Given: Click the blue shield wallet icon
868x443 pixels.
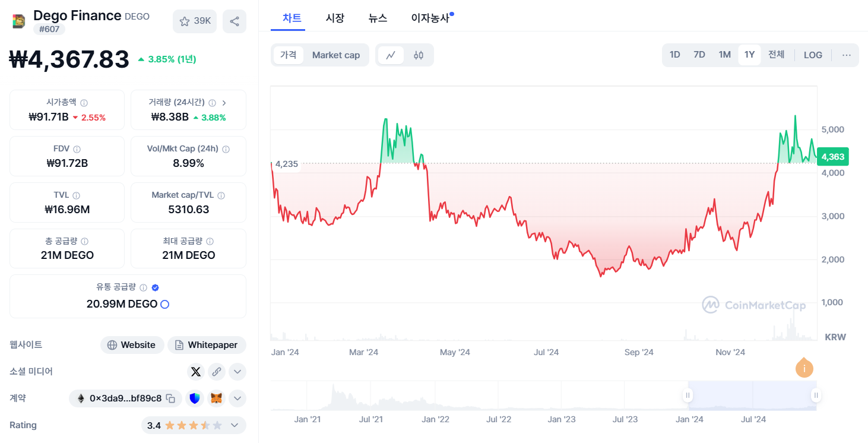Looking at the screenshot, I should click(x=195, y=398).
